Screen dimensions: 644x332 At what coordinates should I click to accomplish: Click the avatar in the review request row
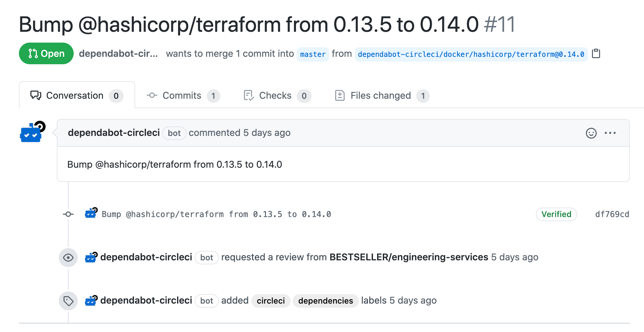click(91, 257)
